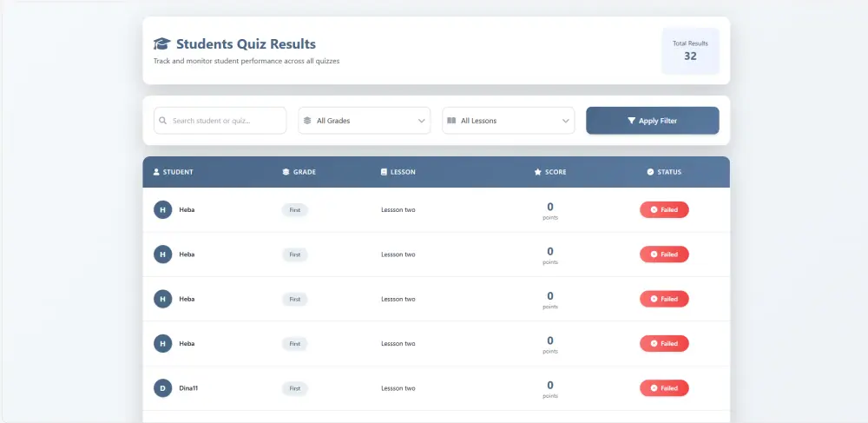Click the stack icon in the GRADE header

tap(286, 172)
